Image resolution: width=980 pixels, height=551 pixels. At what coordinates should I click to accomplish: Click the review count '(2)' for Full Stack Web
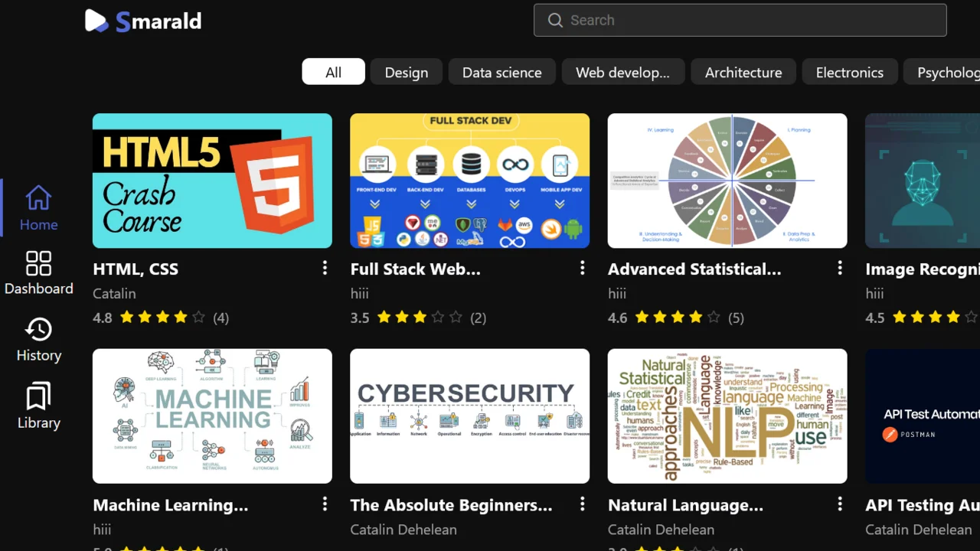(479, 318)
